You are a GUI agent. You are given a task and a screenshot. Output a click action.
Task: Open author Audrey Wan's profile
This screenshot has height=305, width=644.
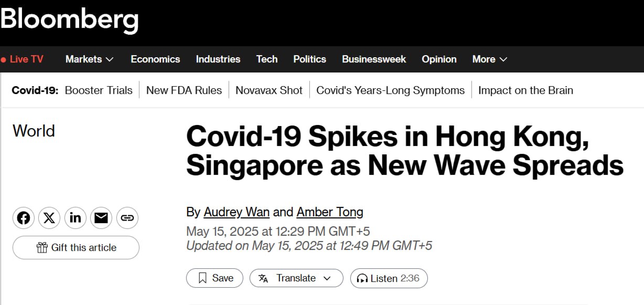[x=237, y=212]
